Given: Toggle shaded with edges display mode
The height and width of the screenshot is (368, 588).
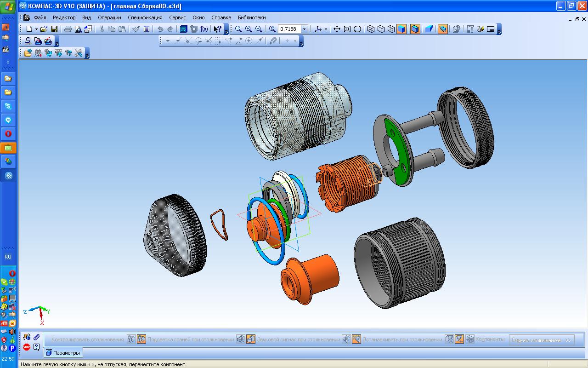Looking at the screenshot, I should point(415,29).
